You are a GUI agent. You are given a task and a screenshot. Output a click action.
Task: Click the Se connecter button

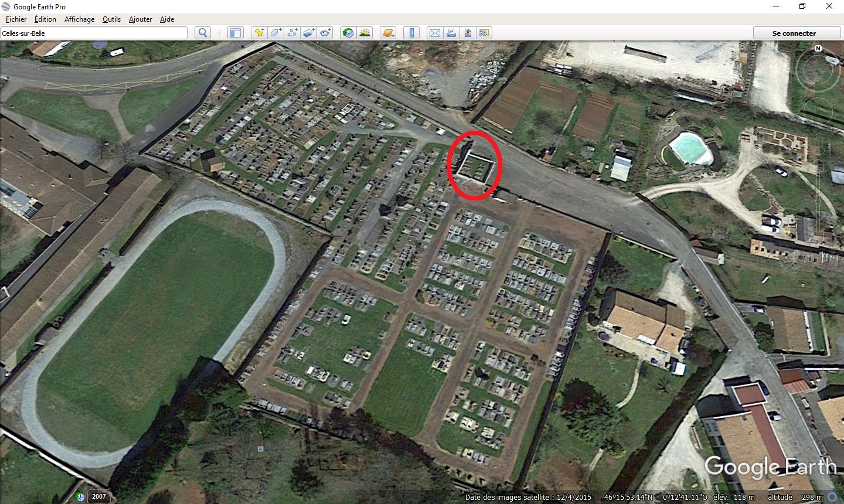[794, 33]
